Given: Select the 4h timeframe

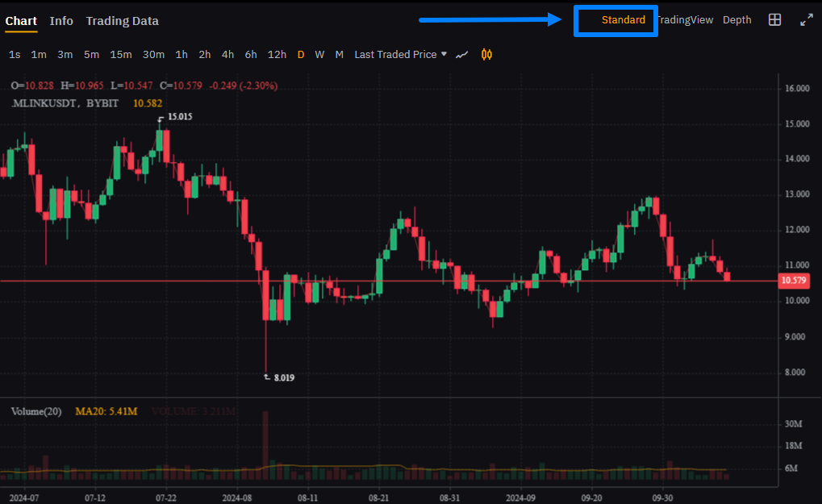Looking at the screenshot, I should 227,55.
